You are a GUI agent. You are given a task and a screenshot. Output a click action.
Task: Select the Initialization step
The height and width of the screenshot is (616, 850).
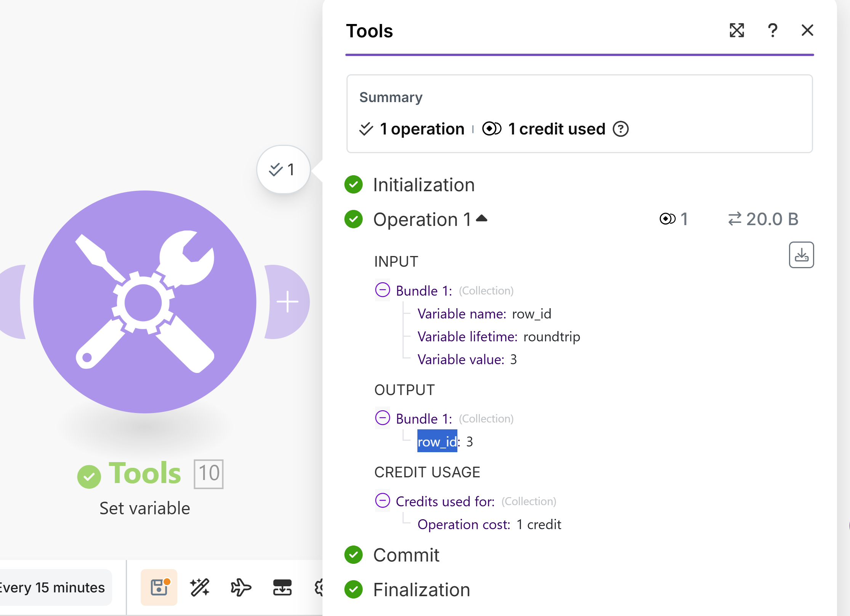[x=423, y=185]
